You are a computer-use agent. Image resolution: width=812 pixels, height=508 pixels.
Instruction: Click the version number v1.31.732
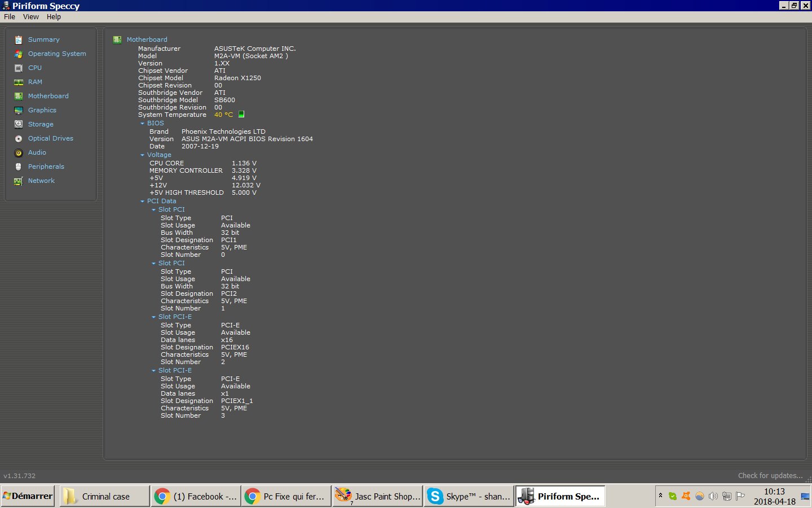tap(20, 476)
